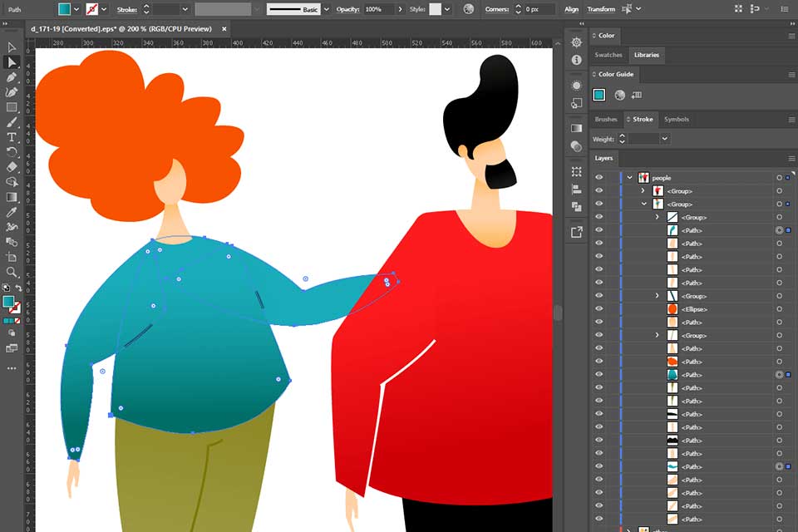The height and width of the screenshot is (532, 798).
Task: Toggle visibility of the first Group layer
Action: pyautogui.click(x=599, y=190)
